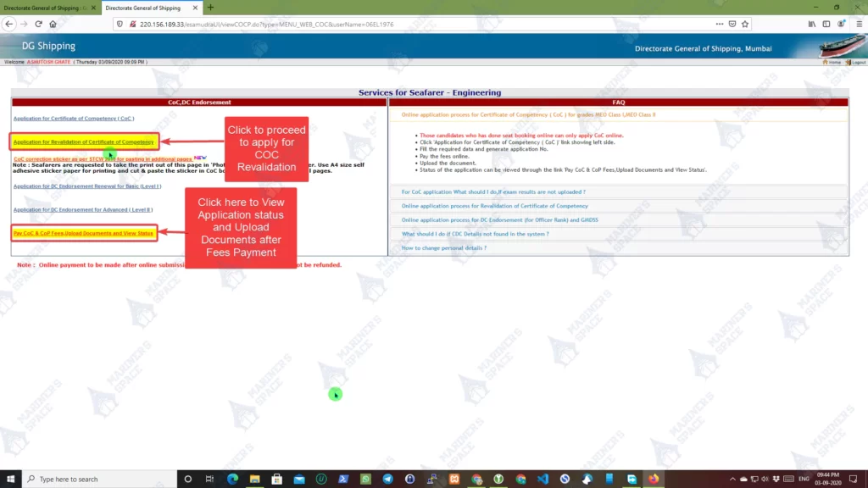
Task: Open the browser home page
Action: 53,24
